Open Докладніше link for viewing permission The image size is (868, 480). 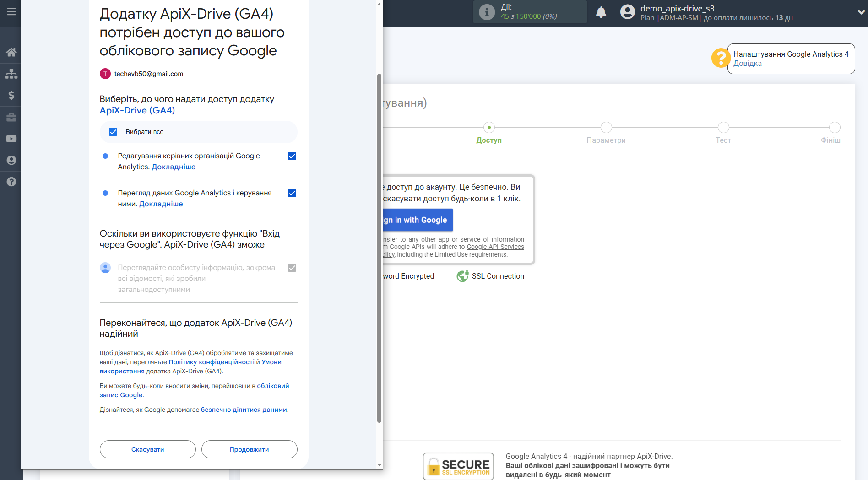(x=161, y=204)
